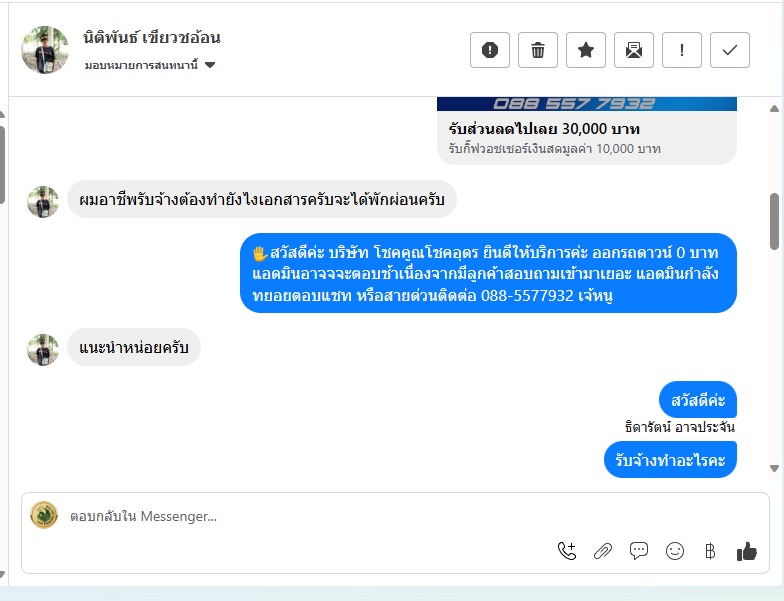This screenshot has height=601, width=784.
Task: Attach a file with paperclip icon
Action: (603, 551)
